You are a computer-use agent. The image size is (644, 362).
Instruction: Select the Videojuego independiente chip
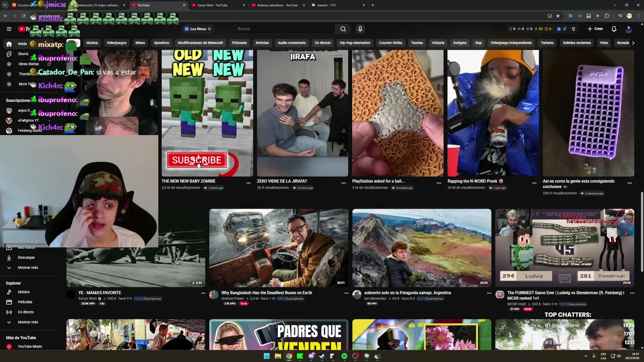pyautogui.click(x=511, y=43)
